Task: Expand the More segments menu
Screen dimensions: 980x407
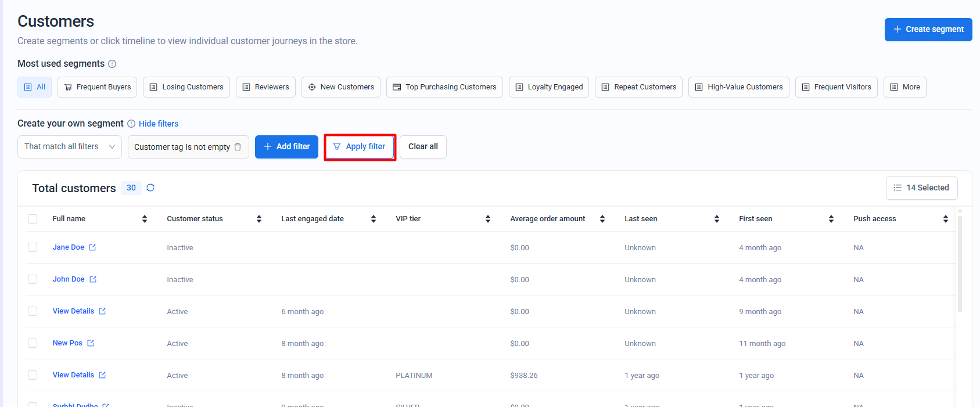Action: click(904, 87)
